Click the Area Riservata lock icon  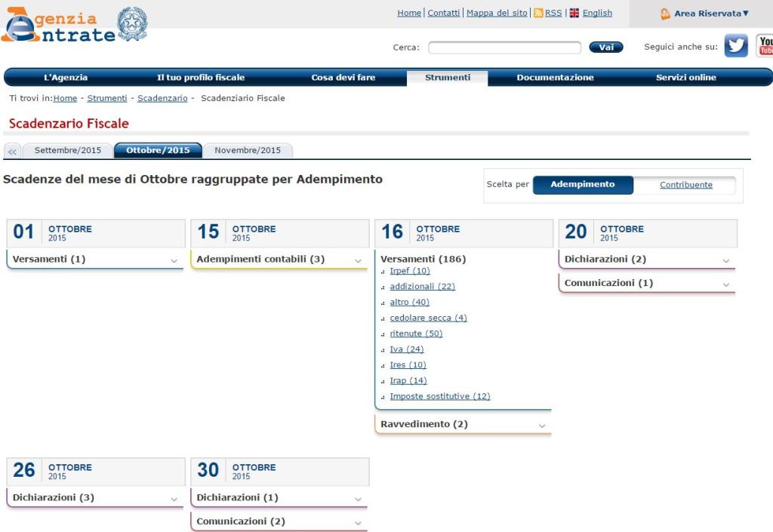coord(665,14)
